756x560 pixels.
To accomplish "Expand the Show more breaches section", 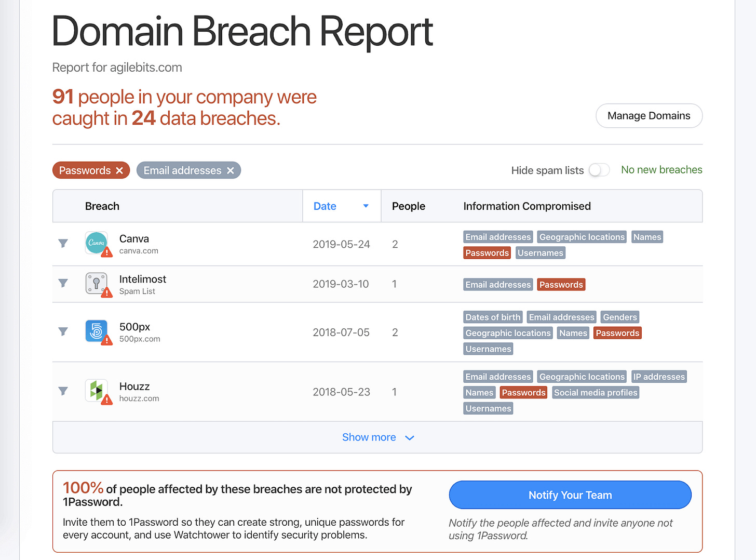I will coord(369,437).
